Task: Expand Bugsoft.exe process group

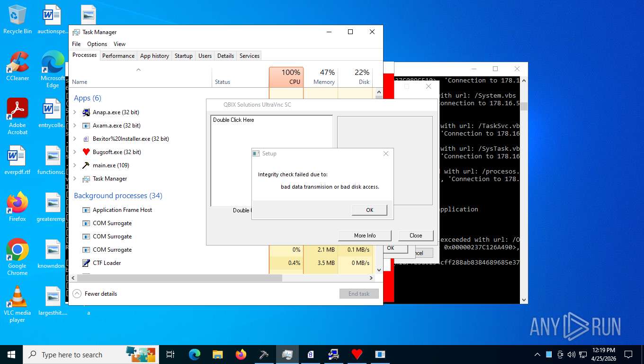Action: pos(75,152)
